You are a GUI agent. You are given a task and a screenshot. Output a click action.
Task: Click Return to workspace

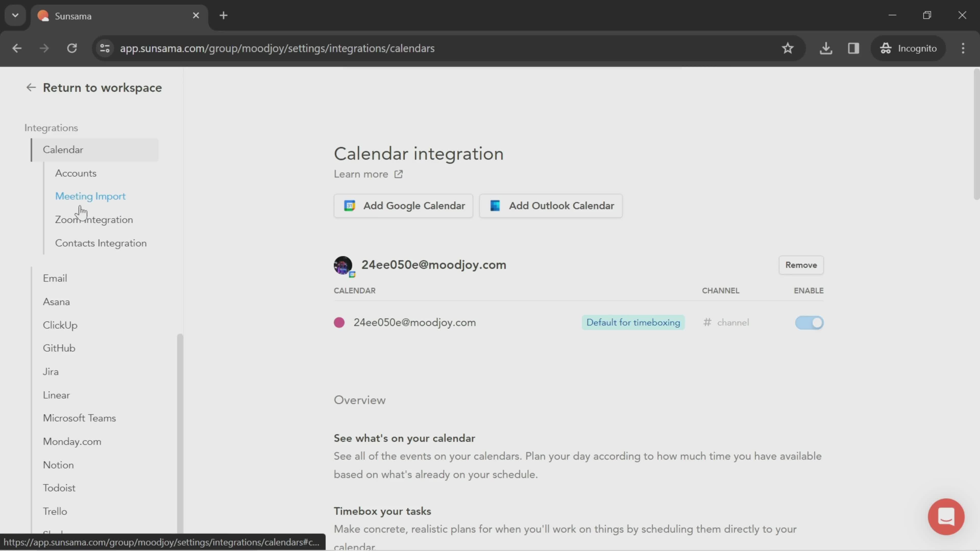(102, 87)
